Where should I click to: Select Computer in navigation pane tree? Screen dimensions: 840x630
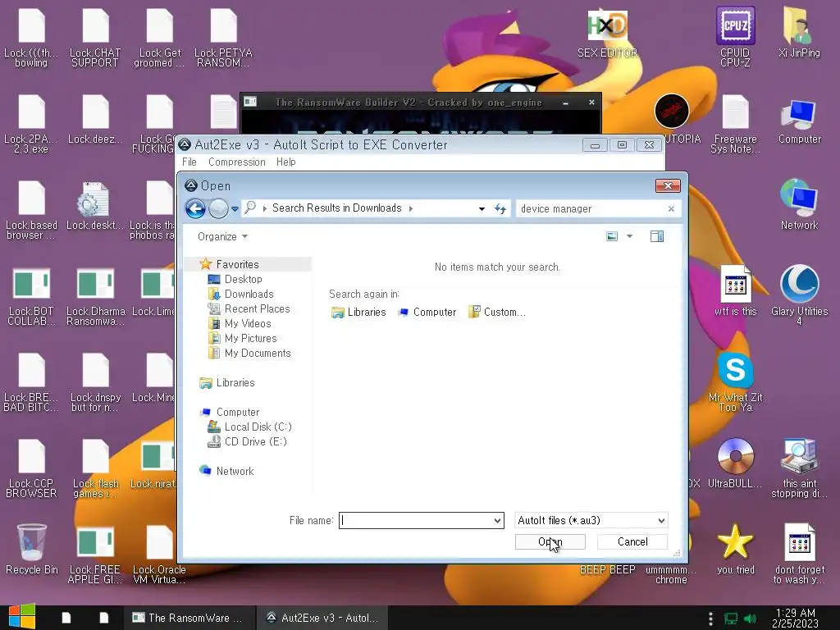coord(238,412)
